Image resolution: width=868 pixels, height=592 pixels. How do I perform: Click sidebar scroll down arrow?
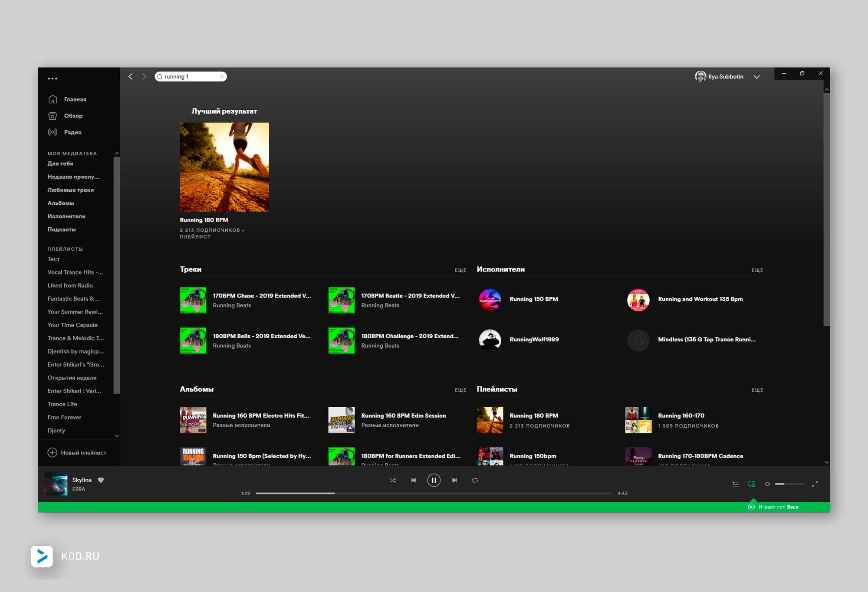(x=117, y=436)
